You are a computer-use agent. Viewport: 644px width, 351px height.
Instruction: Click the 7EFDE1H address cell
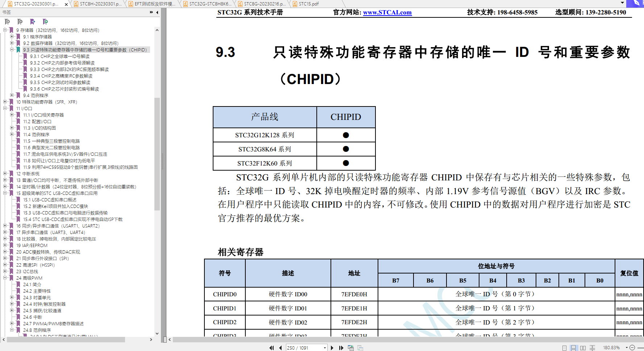pos(354,308)
